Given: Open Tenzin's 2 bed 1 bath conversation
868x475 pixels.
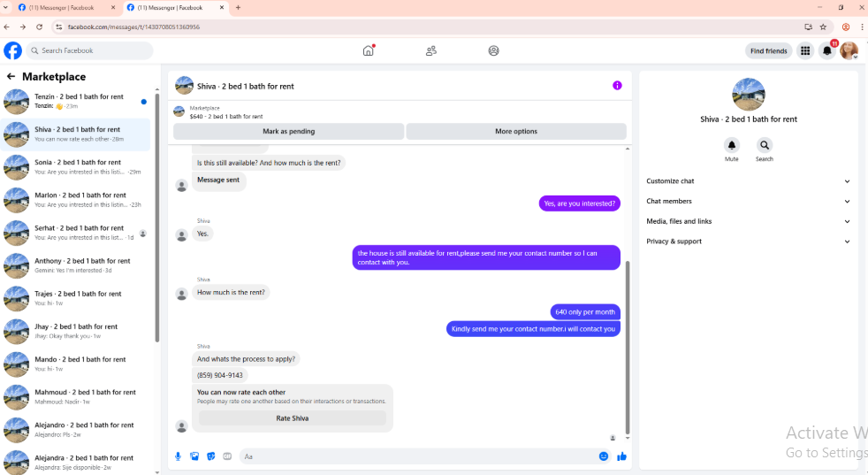Looking at the screenshot, I should 76,102.
